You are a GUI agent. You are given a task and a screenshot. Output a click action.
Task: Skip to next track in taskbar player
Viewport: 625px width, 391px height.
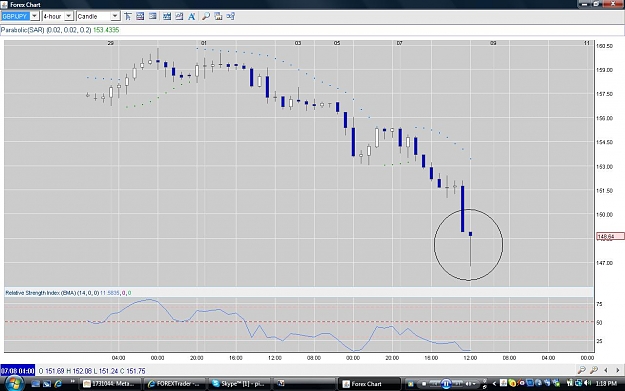[x=457, y=384]
